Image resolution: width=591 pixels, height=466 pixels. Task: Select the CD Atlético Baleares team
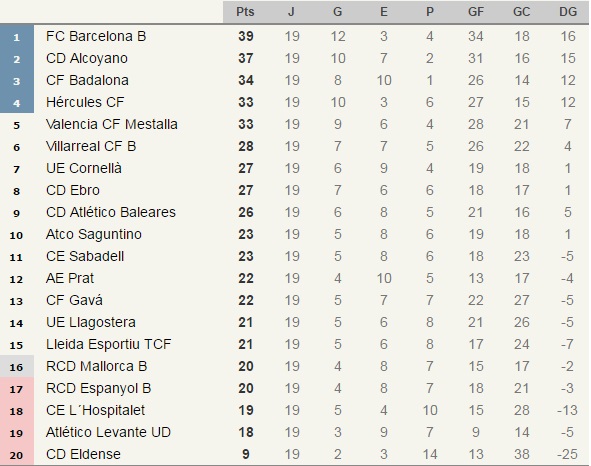(x=111, y=212)
